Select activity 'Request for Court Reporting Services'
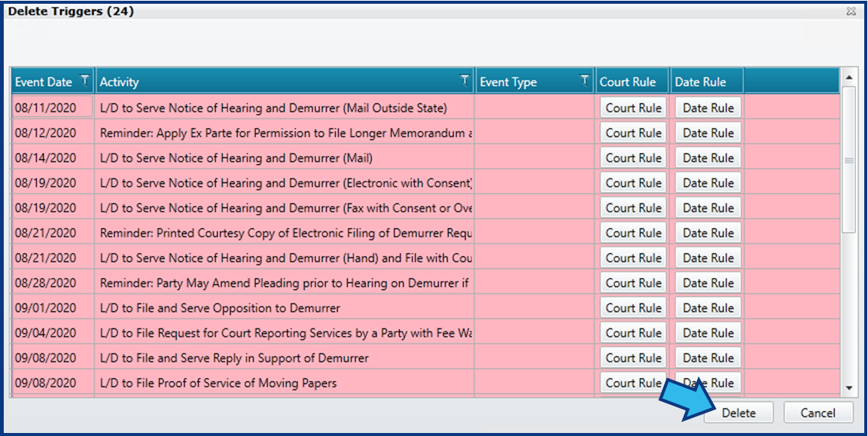The image size is (868, 436). point(285,332)
